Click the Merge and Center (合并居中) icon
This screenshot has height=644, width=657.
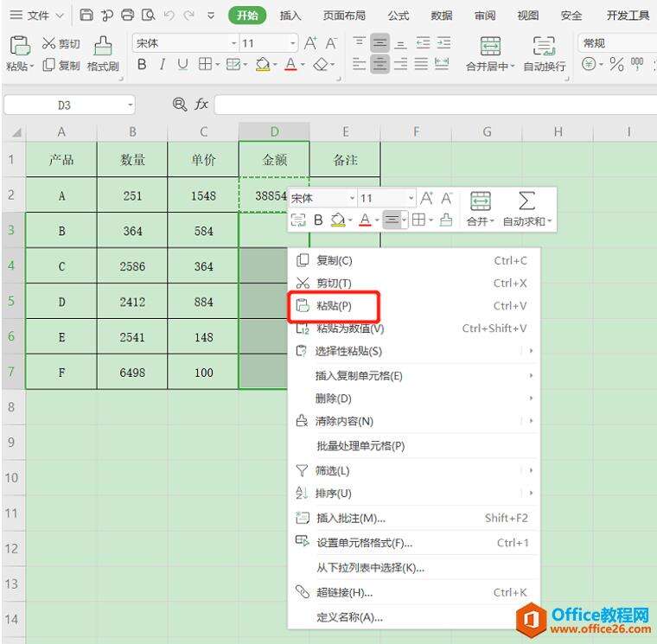[x=490, y=47]
